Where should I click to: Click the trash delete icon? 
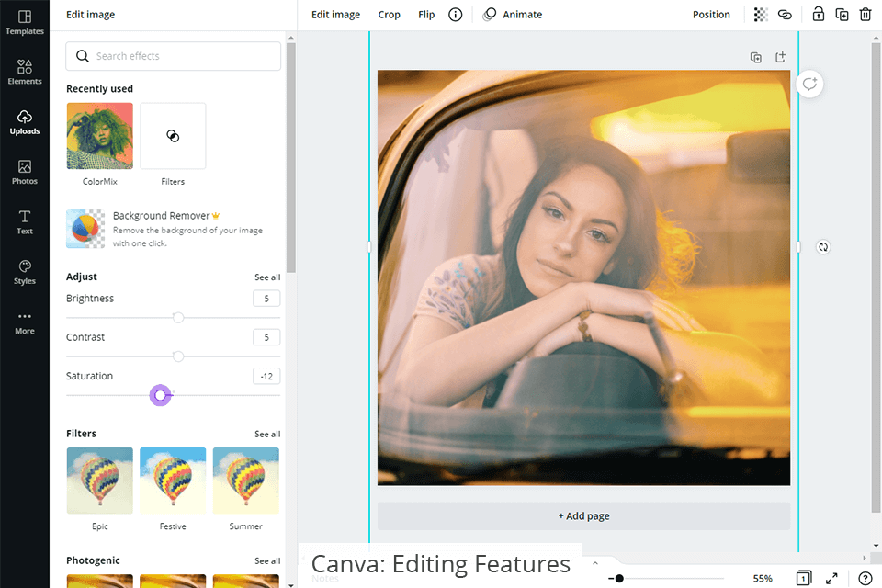865,15
